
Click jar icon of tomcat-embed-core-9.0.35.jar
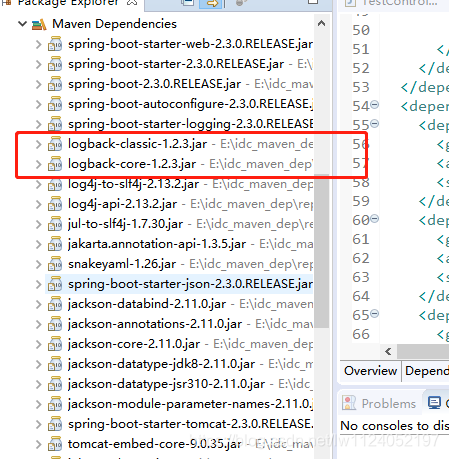pos(55,444)
